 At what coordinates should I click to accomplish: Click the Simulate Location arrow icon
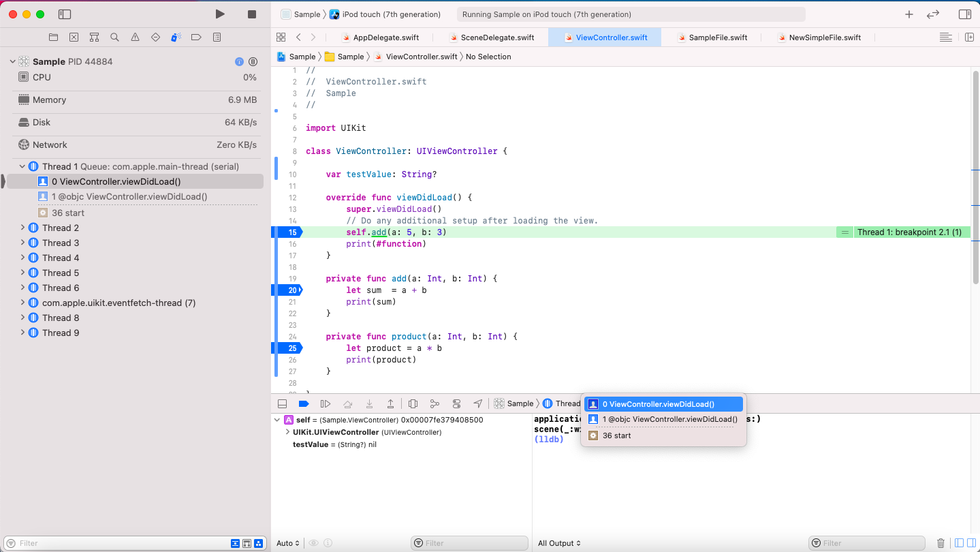tap(478, 403)
